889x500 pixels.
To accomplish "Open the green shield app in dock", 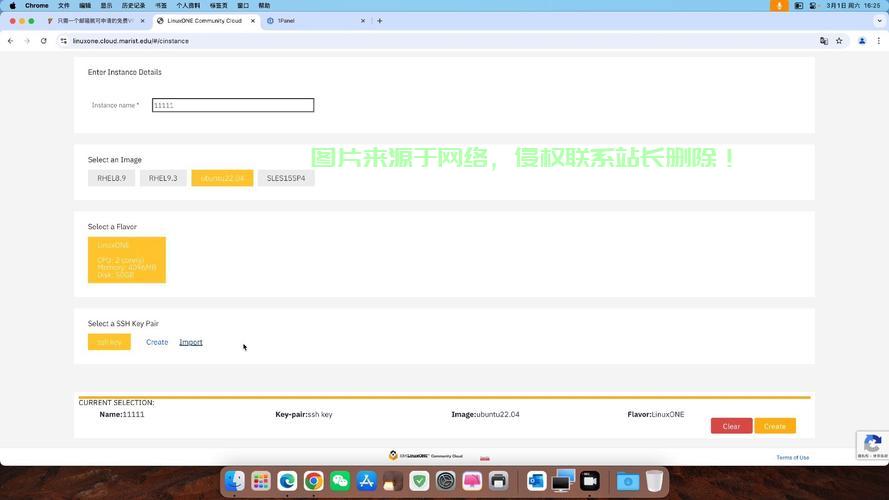I will click(419, 481).
